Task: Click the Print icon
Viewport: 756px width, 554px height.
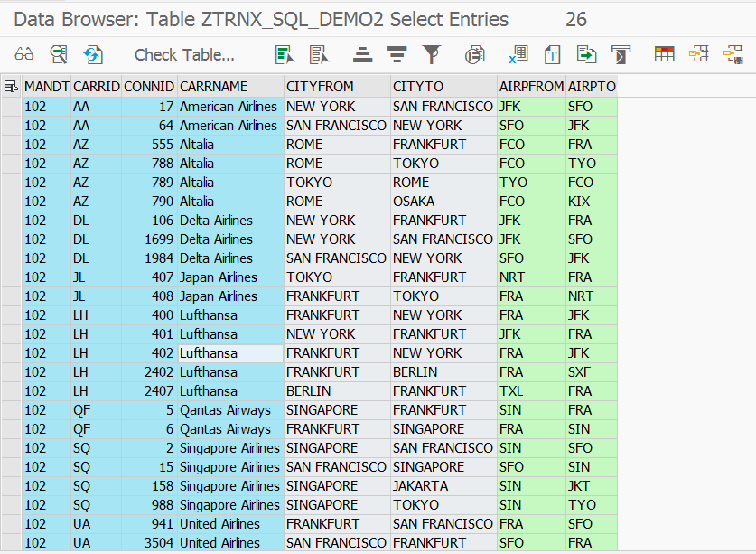Action: (x=474, y=54)
